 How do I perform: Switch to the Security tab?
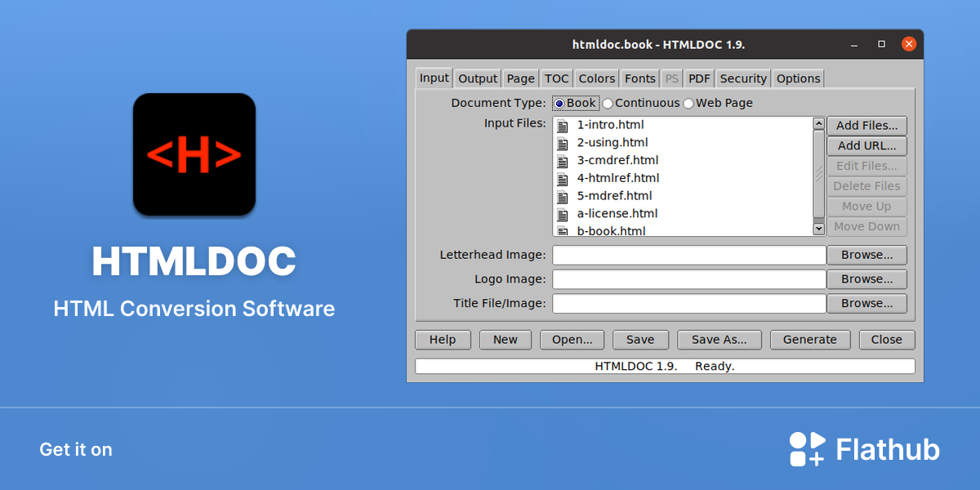tap(743, 78)
